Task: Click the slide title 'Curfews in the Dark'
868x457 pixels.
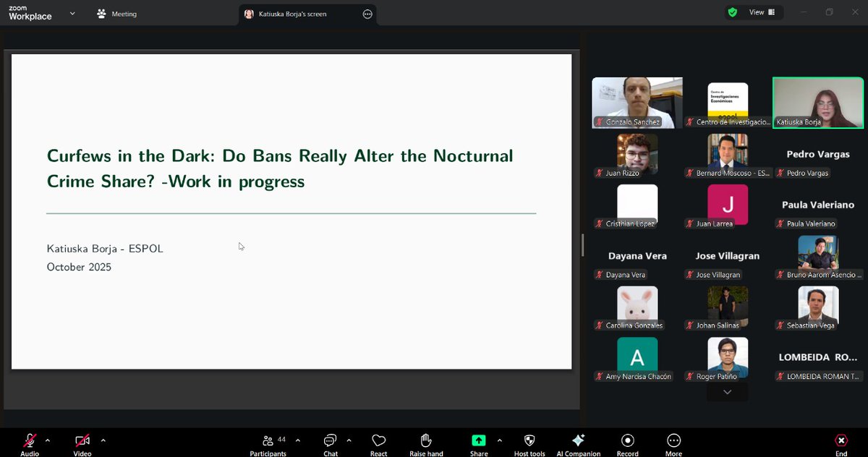Action: pyautogui.click(x=280, y=168)
